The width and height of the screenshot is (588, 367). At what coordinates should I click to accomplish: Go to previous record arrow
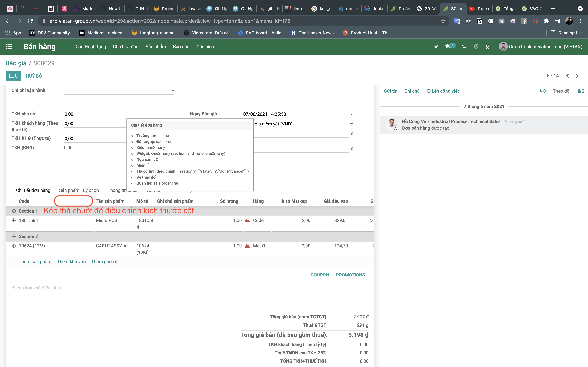567,76
